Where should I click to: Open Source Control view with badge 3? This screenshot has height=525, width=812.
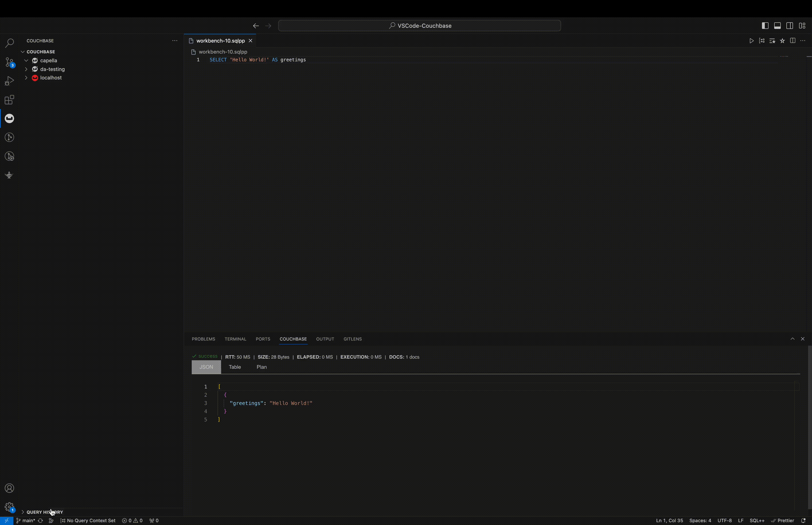pyautogui.click(x=10, y=62)
